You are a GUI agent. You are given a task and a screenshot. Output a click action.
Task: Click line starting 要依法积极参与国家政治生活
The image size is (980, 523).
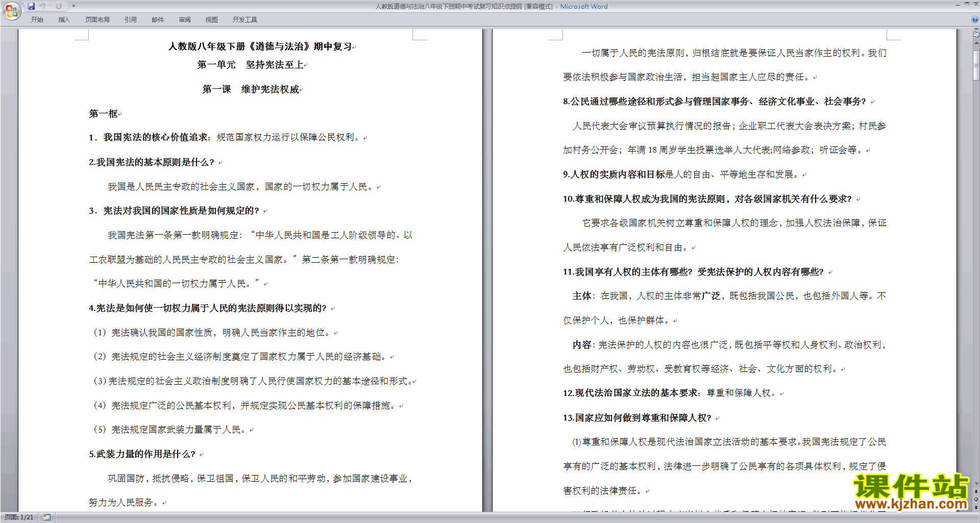tap(687, 77)
